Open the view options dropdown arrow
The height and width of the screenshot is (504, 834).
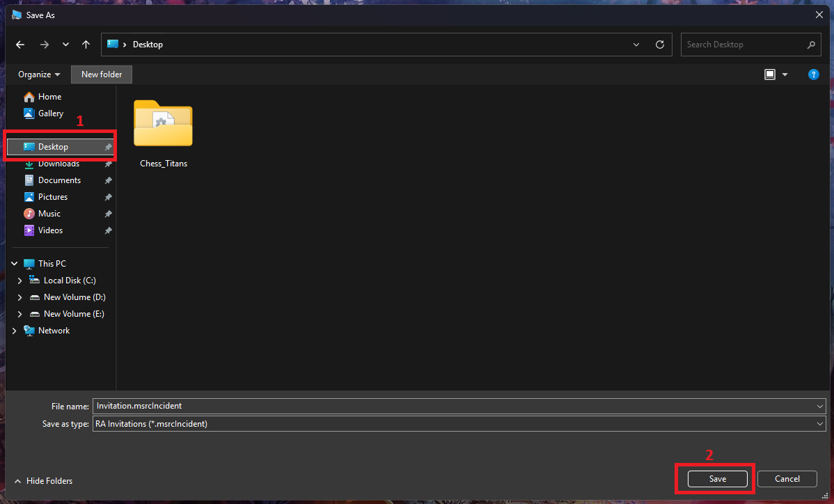pyautogui.click(x=785, y=74)
